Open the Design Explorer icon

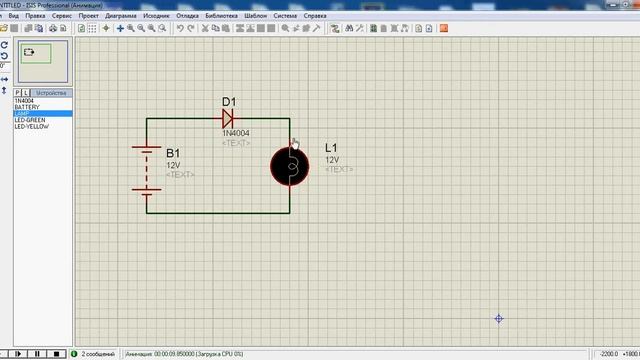tap(373, 28)
